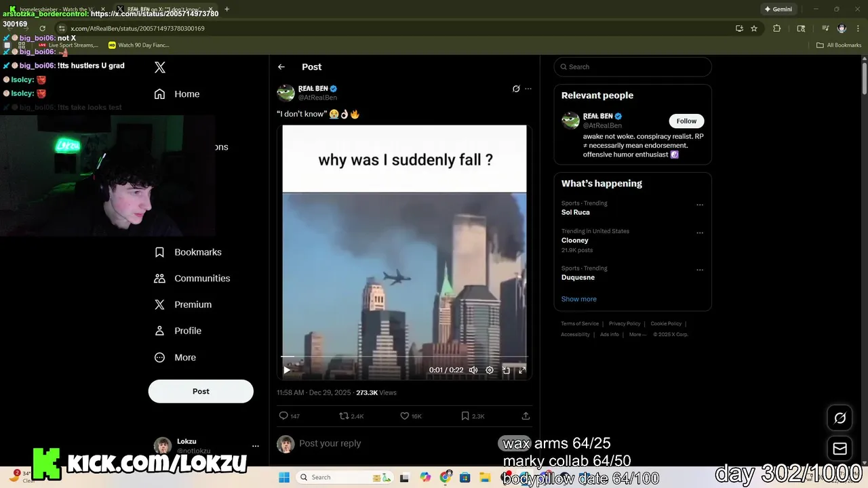Like the post with 16K likes
Image resolution: width=868 pixels, height=488 pixels.
point(411,416)
